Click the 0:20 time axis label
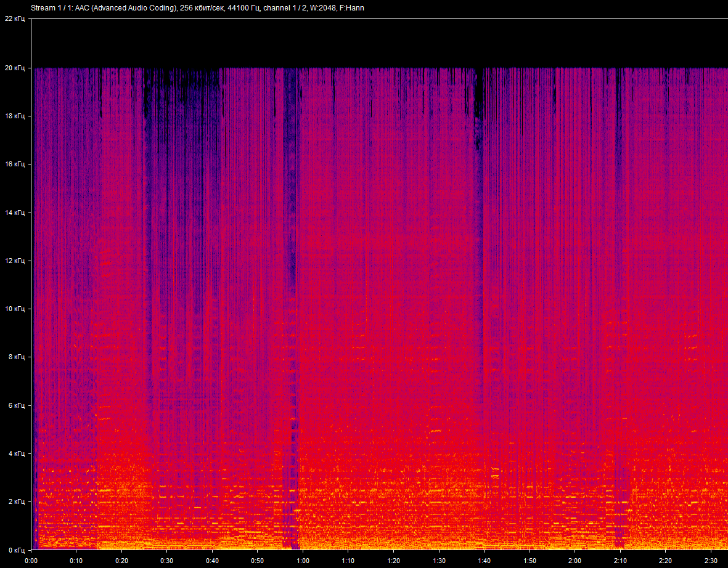 tap(121, 561)
